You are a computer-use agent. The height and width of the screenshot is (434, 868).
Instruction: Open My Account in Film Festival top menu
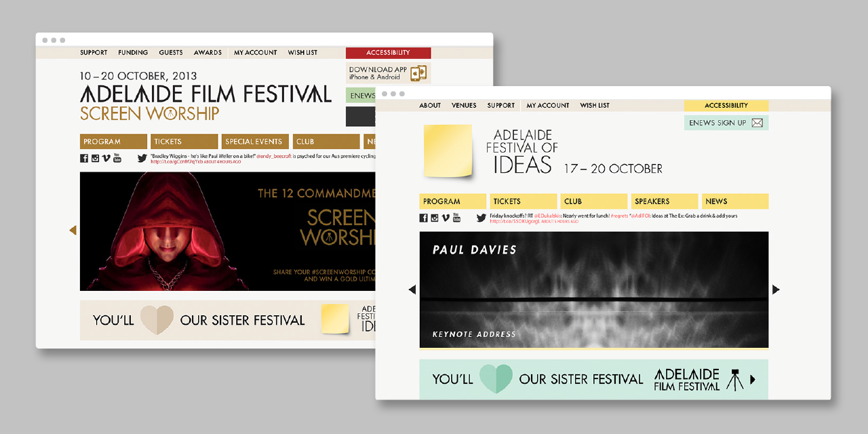pos(256,52)
